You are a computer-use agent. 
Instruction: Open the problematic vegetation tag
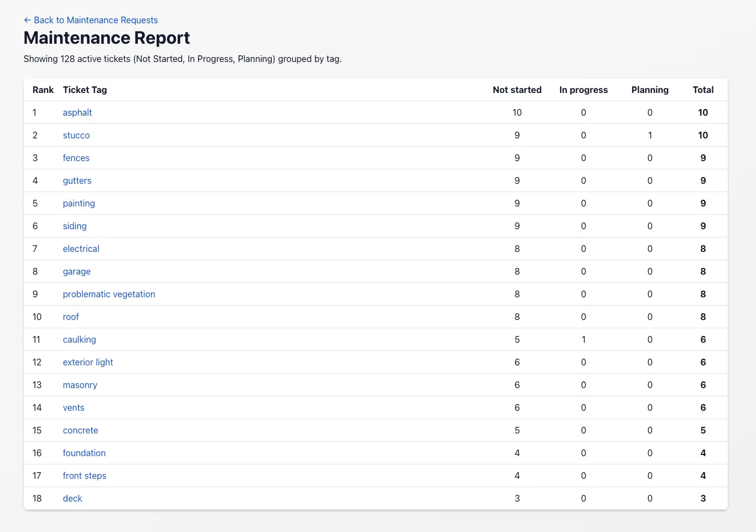tap(109, 294)
